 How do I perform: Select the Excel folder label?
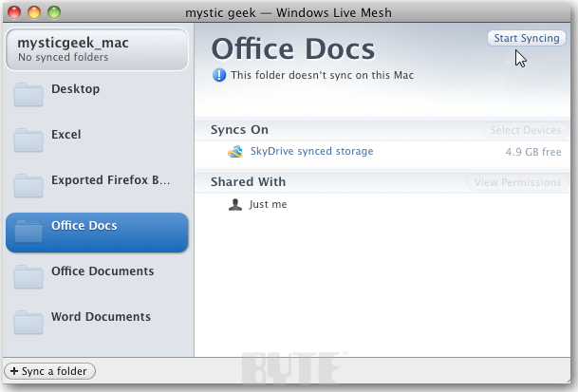(x=66, y=135)
